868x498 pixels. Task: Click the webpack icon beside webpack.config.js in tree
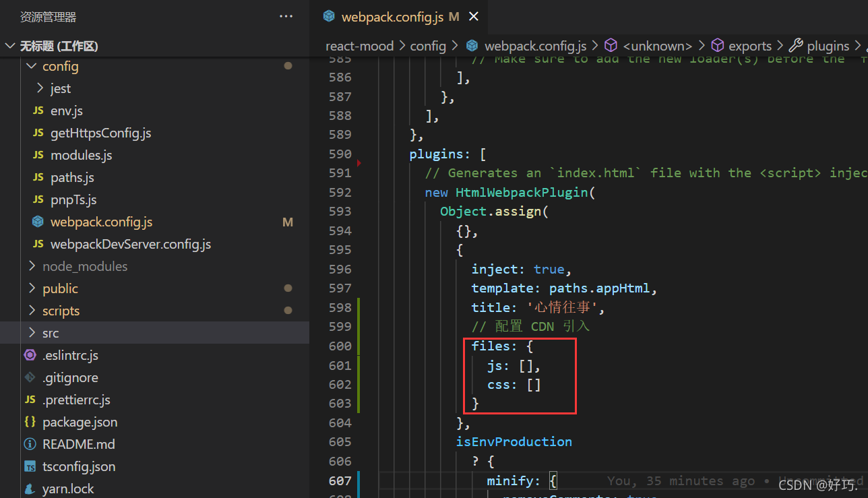pos(38,222)
